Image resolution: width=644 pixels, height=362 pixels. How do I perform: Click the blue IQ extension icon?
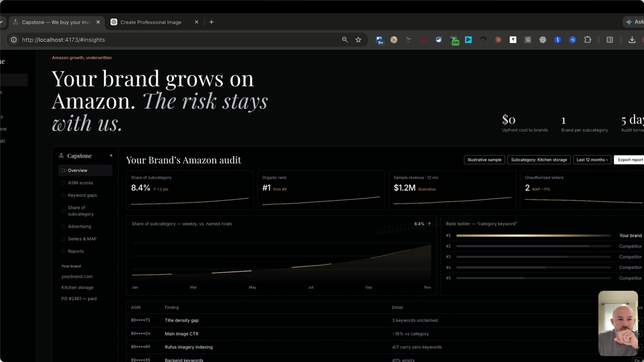tap(573, 40)
